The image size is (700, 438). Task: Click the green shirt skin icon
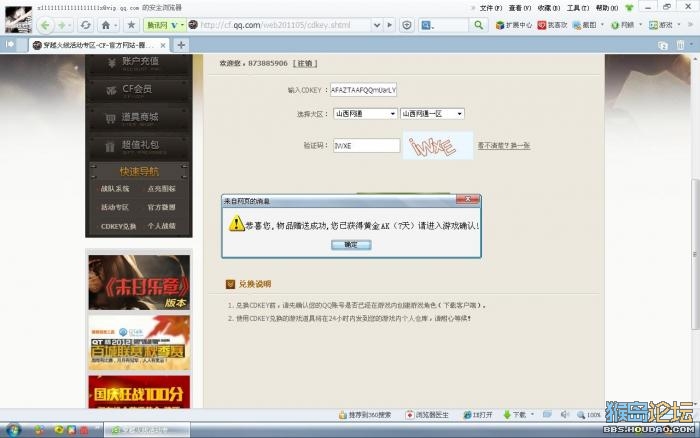(629, 8)
